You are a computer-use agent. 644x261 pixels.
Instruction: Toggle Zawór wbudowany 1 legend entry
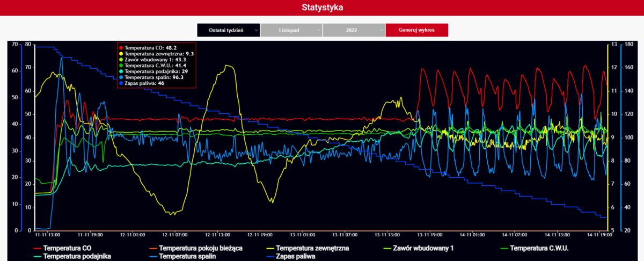425,248
